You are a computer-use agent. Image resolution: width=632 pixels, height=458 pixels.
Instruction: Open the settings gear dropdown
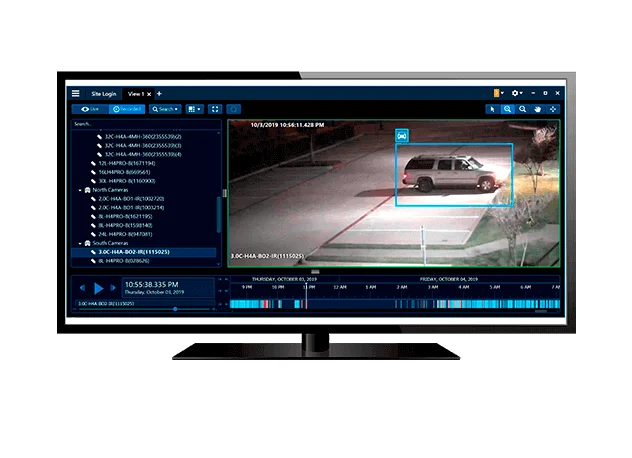(x=517, y=93)
